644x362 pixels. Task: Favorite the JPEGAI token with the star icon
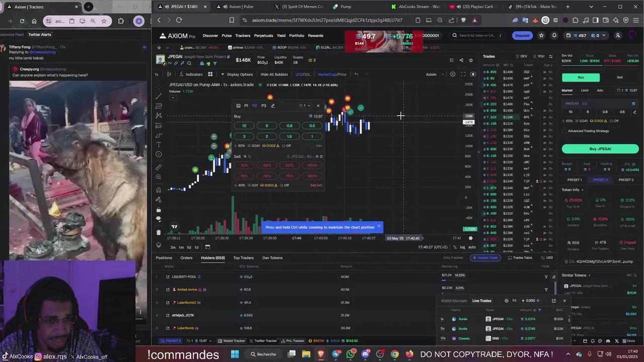point(471,60)
